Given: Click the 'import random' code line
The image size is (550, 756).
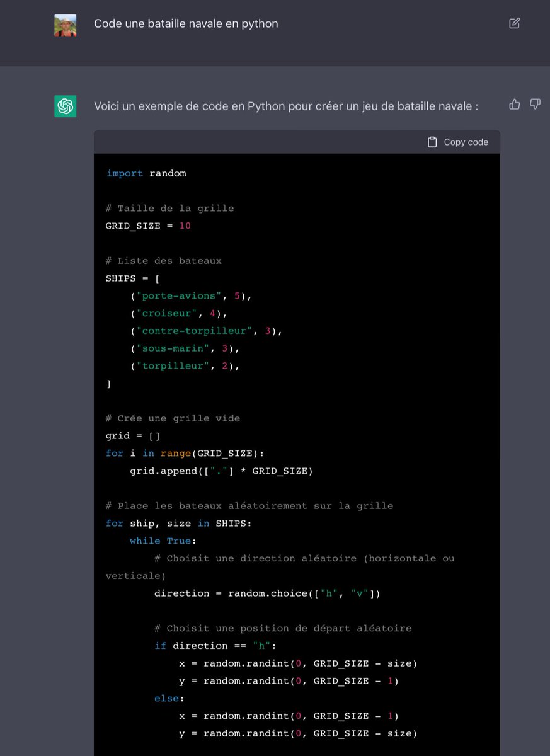Looking at the screenshot, I should [146, 173].
